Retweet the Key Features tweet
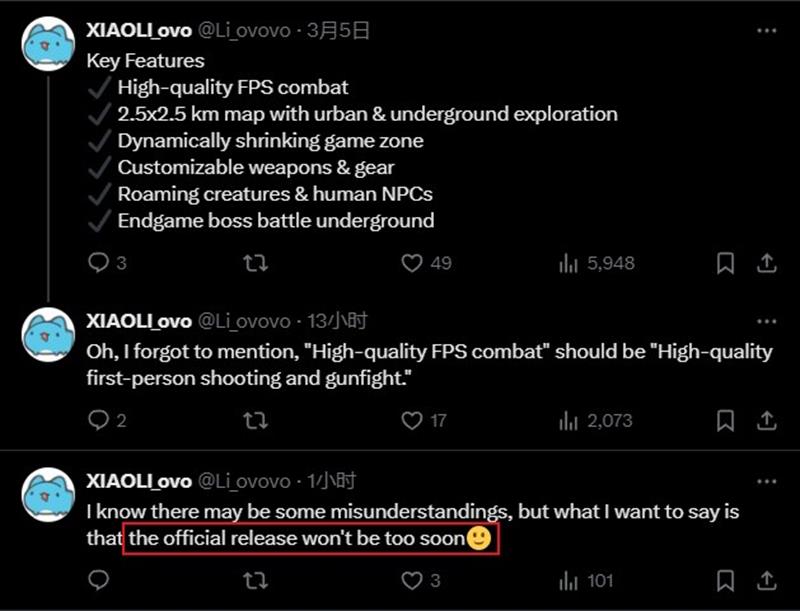Viewport: 800px width, 611px height. (255, 263)
